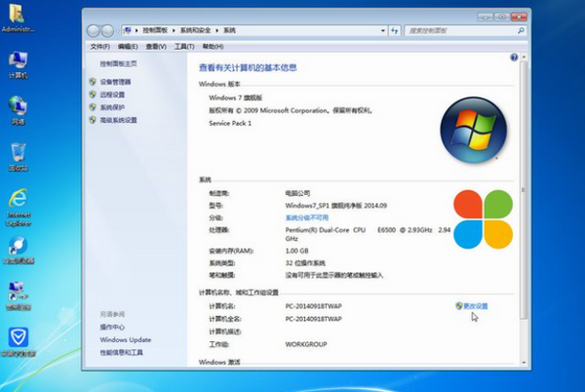The width and height of the screenshot is (585, 392).
Task: Click the shield icon beside 远程设置
Action: [x=93, y=95]
